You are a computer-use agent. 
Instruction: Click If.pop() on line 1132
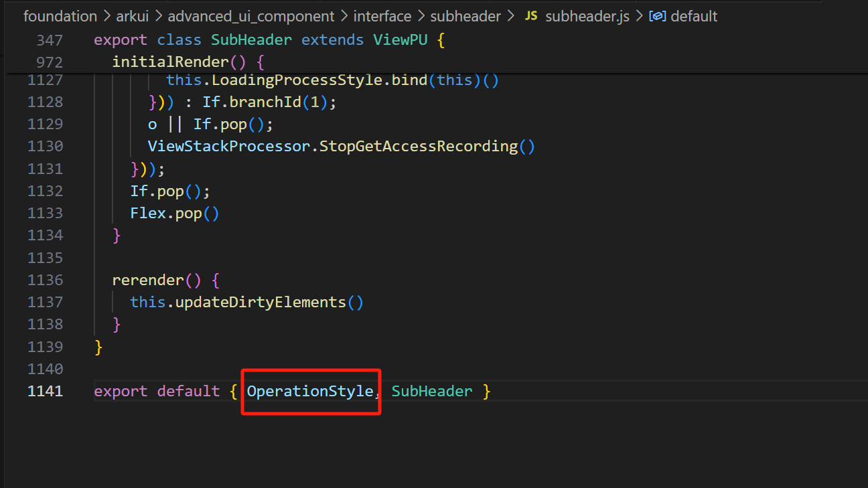[165, 191]
